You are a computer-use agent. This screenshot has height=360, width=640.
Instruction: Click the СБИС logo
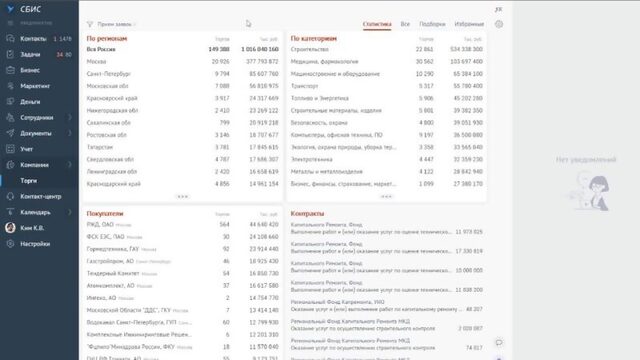click(24, 9)
